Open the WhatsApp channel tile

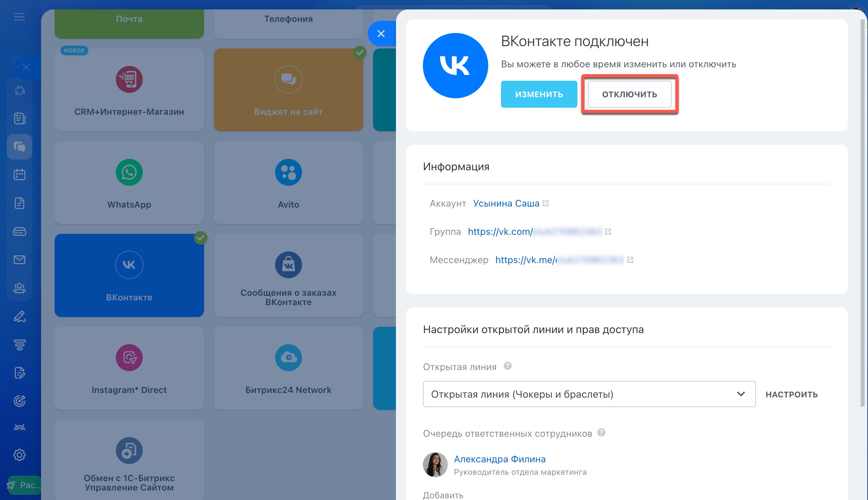pyautogui.click(x=129, y=182)
